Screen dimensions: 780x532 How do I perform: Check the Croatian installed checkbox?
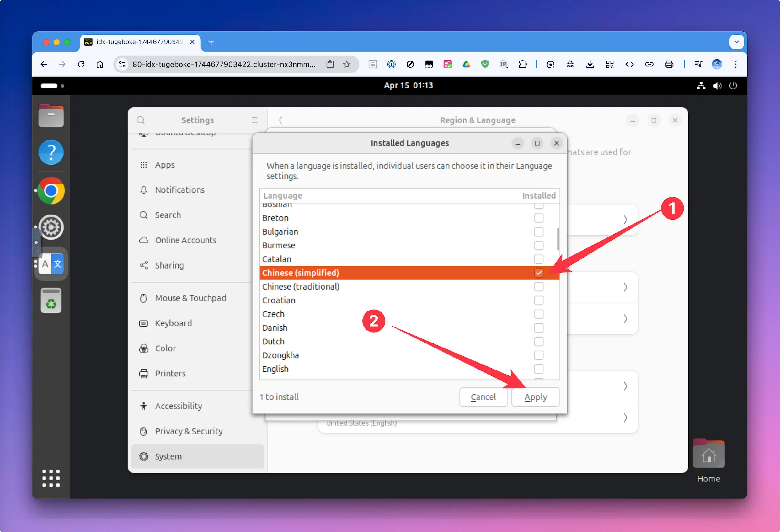pos(539,301)
